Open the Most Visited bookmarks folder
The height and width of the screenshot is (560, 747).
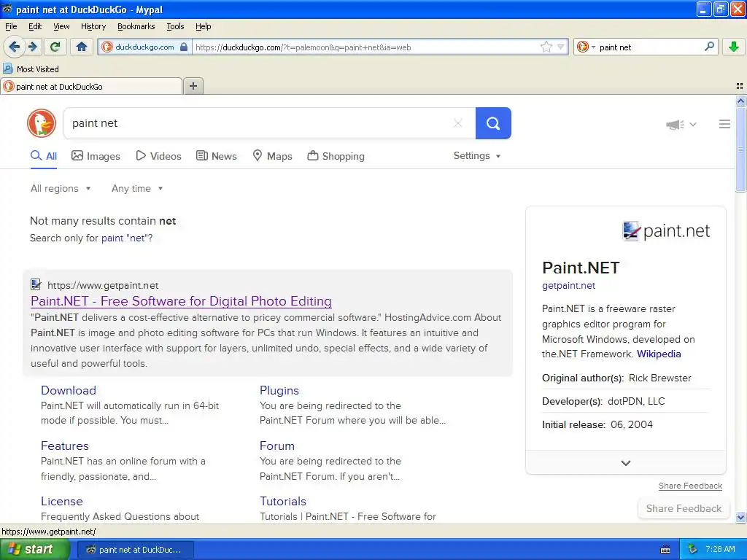31,69
